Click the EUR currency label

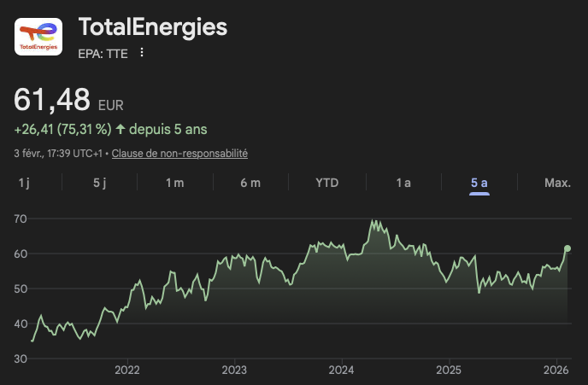(110, 105)
